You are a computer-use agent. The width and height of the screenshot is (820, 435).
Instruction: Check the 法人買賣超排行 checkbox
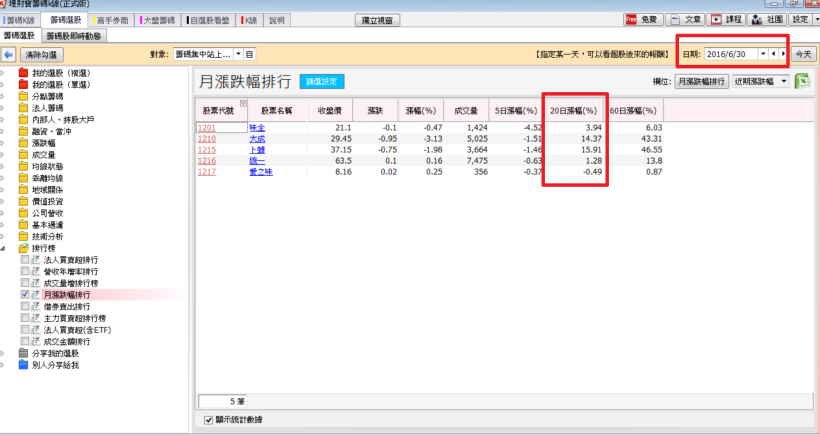click(x=25, y=260)
